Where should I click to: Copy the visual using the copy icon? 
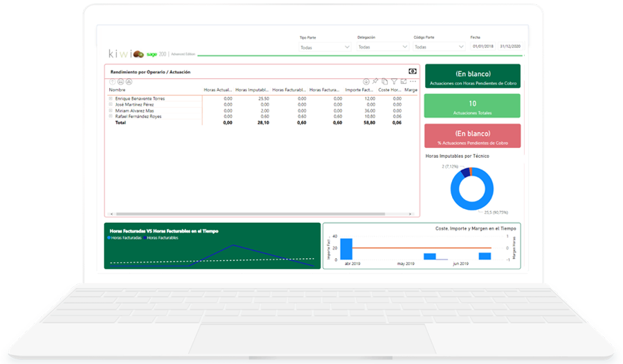(385, 82)
